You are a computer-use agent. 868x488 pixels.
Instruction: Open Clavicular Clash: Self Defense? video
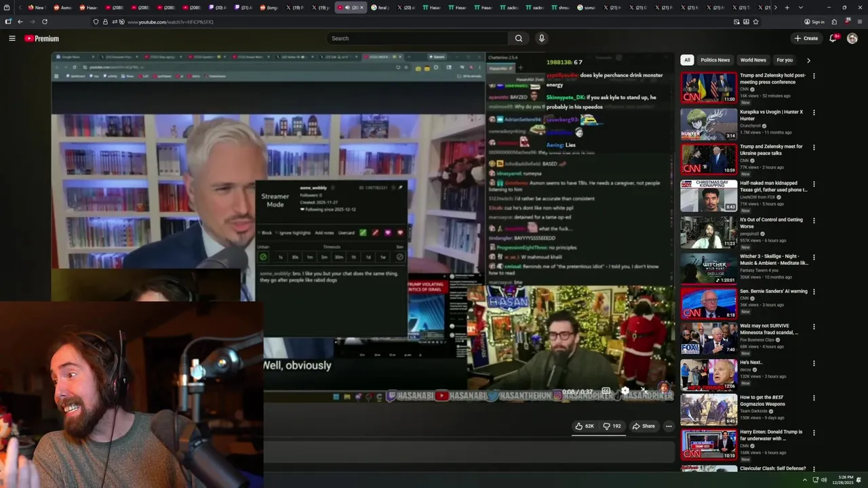pos(772,468)
